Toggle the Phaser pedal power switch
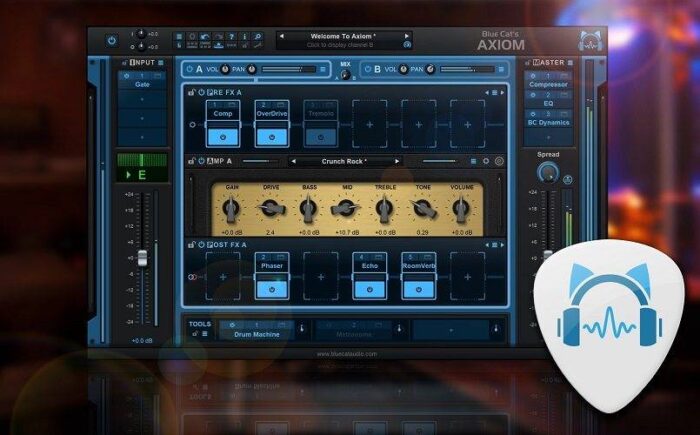This screenshot has width=700, height=435. coord(272,288)
